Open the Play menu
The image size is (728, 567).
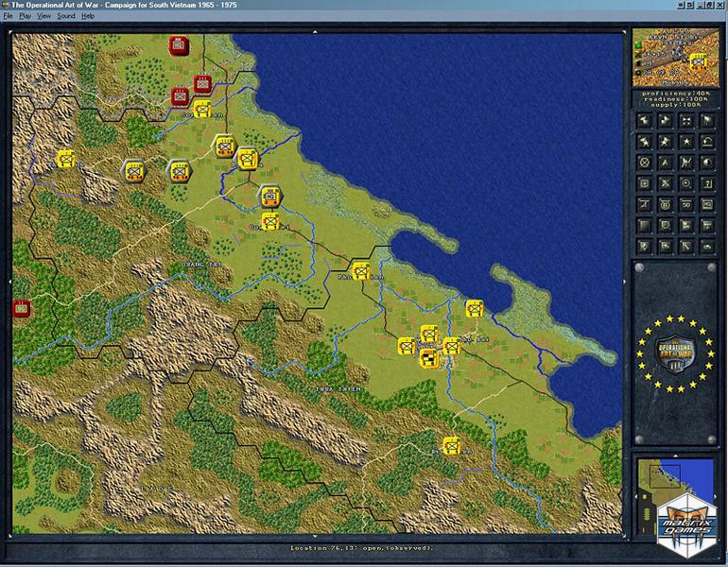pyautogui.click(x=26, y=16)
